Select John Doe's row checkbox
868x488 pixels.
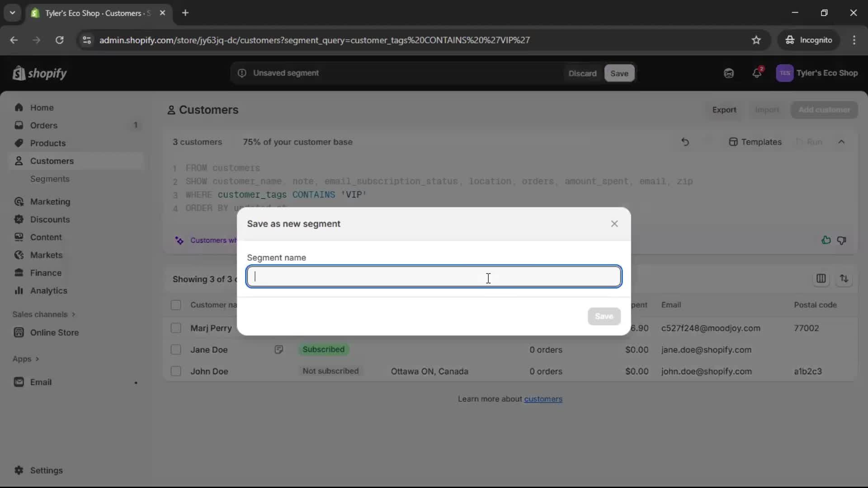tap(176, 371)
